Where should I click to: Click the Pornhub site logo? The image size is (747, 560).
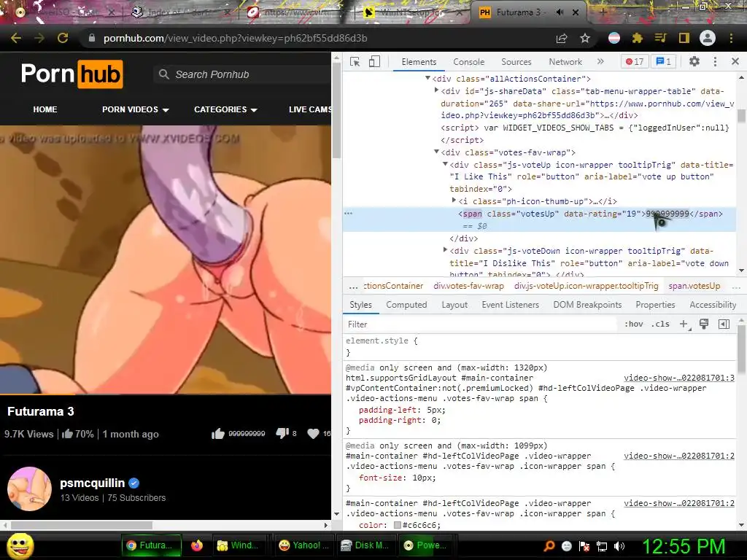(x=72, y=74)
